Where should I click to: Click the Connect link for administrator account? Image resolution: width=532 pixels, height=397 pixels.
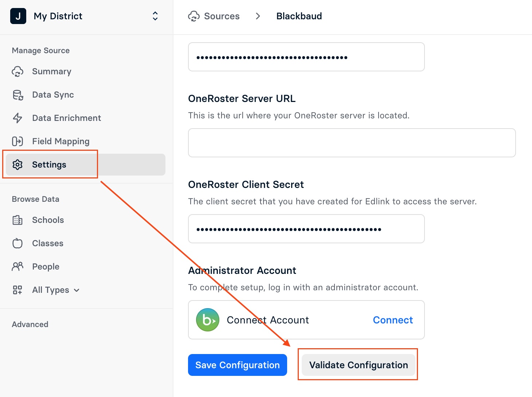393,320
